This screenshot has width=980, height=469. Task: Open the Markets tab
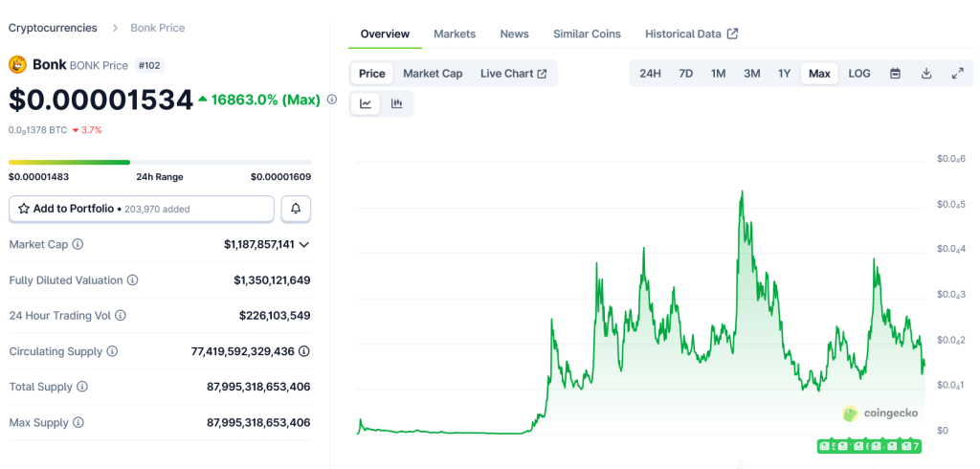[x=455, y=33]
